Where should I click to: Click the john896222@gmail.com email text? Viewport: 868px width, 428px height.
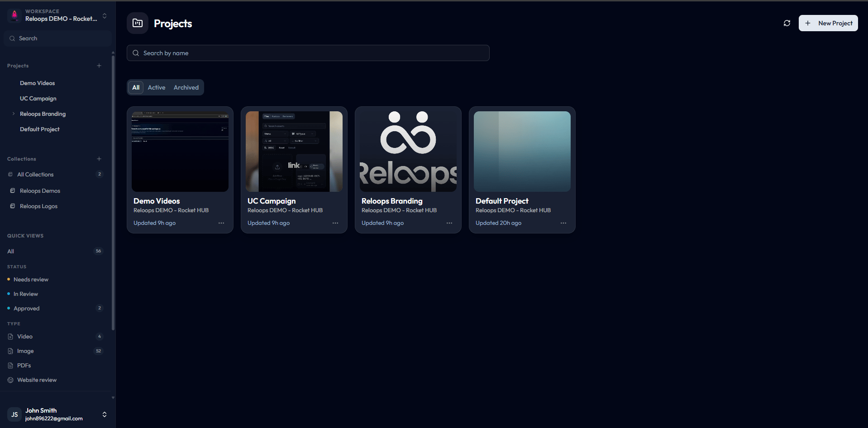[54, 418]
